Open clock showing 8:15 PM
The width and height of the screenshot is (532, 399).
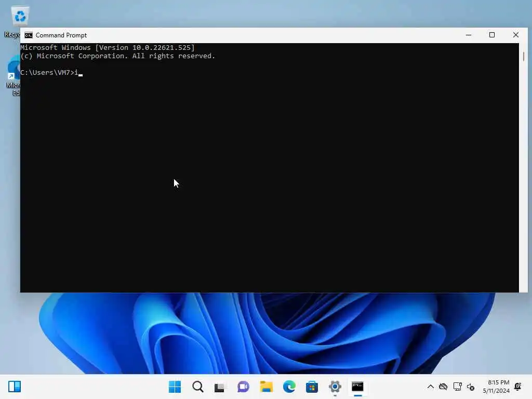coord(496,387)
